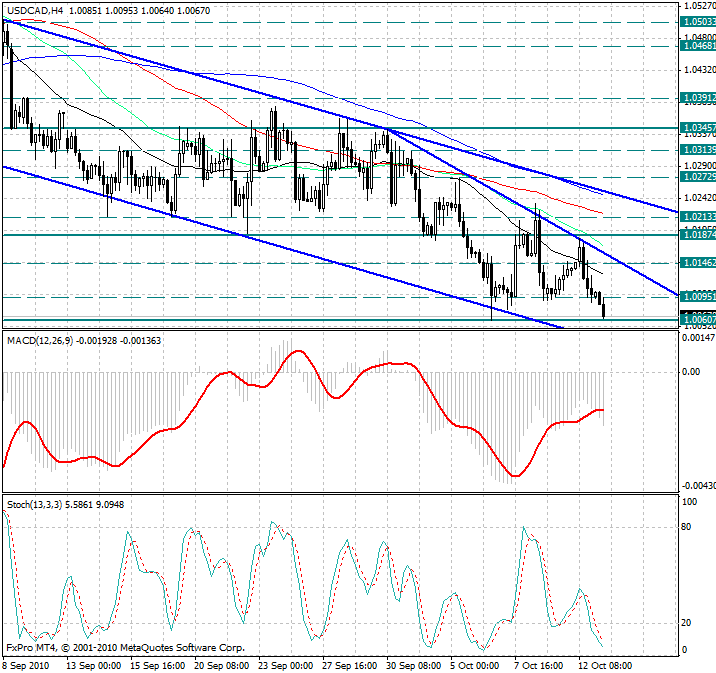716x673 pixels.
Task: Click the 30 Sep 08:00 date label
Action: click(414, 666)
